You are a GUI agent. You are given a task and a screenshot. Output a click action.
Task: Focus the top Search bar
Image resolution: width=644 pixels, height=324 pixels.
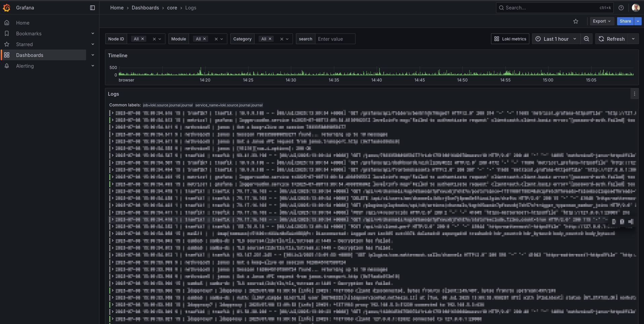coord(555,8)
